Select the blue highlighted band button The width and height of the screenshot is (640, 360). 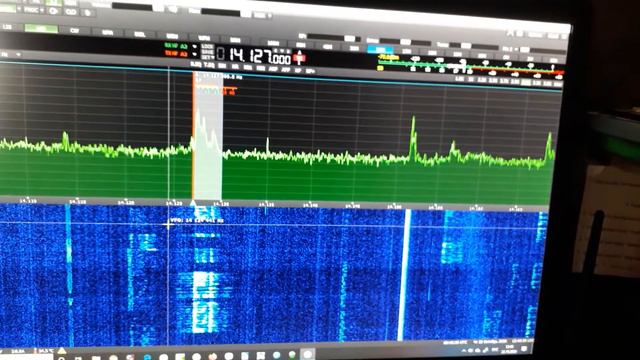[380, 50]
